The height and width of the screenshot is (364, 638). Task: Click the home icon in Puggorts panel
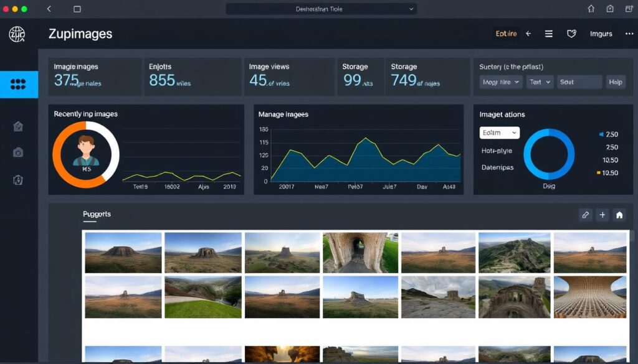tap(619, 215)
